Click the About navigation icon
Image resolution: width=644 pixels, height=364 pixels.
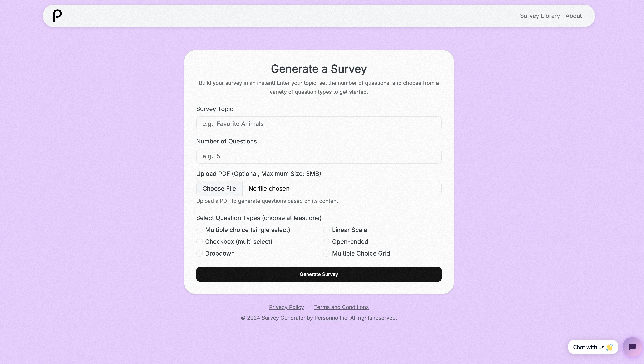pyautogui.click(x=574, y=15)
